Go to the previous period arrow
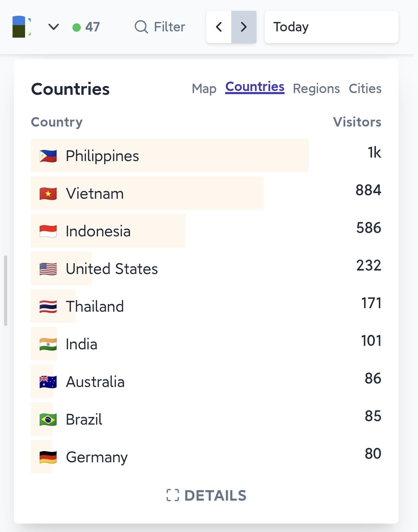Viewport: 418px width, 532px height. [219, 27]
